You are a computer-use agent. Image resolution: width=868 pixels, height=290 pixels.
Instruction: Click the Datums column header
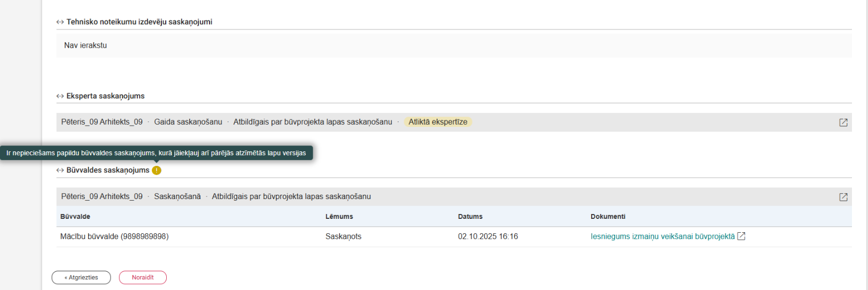(x=470, y=217)
